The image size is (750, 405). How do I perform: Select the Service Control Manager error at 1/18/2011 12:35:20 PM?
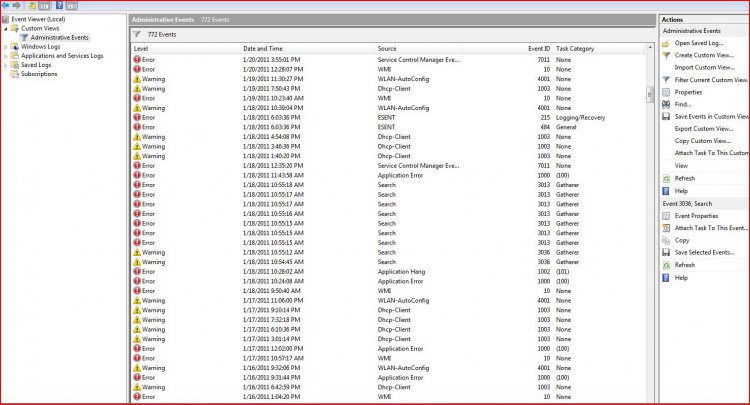point(388,166)
